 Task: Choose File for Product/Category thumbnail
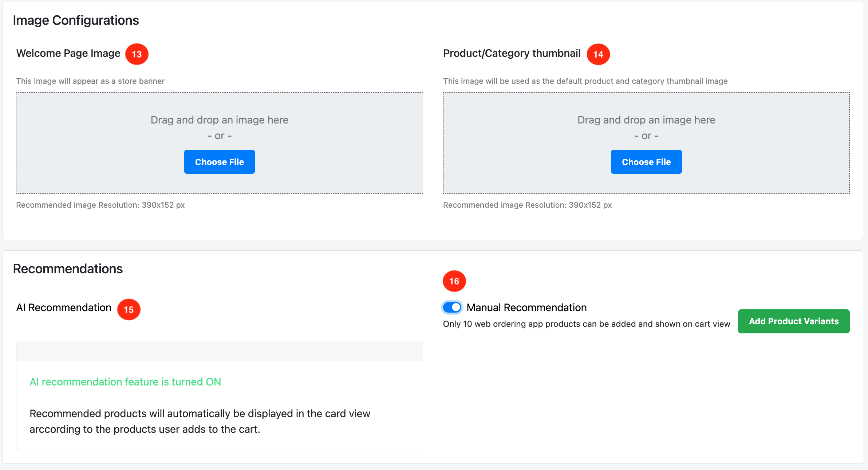(x=646, y=162)
